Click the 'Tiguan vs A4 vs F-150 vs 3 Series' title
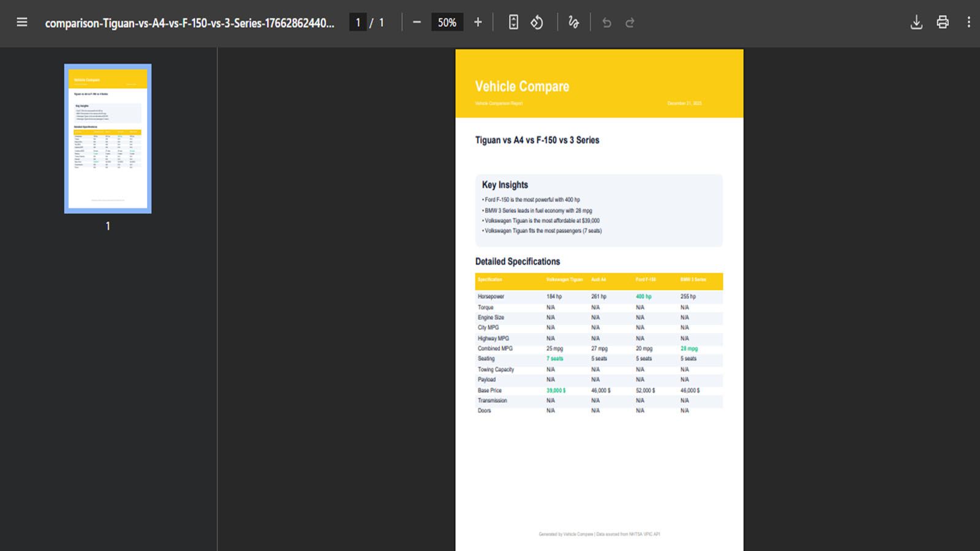Screen dimensions: 980x551 pyautogui.click(x=537, y=140)
